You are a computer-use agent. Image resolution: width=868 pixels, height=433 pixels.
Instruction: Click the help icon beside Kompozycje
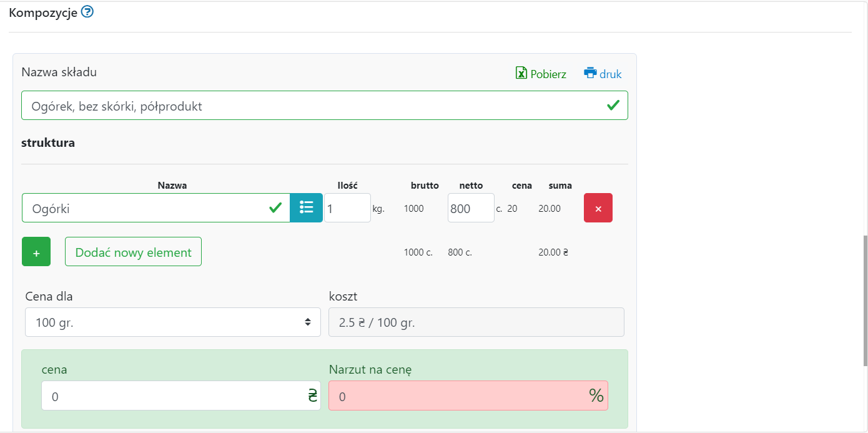tap(87, 12)
